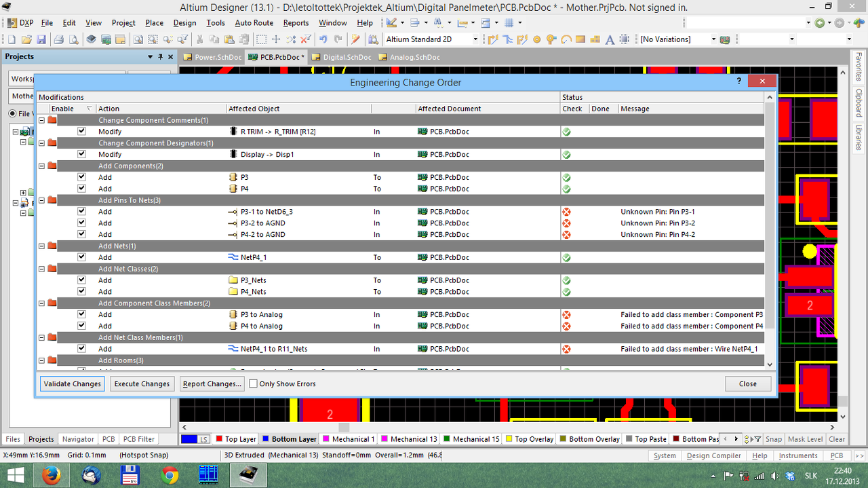Select Top Layer red color swatch
The image size is (868, 488).
coord(218,439)
